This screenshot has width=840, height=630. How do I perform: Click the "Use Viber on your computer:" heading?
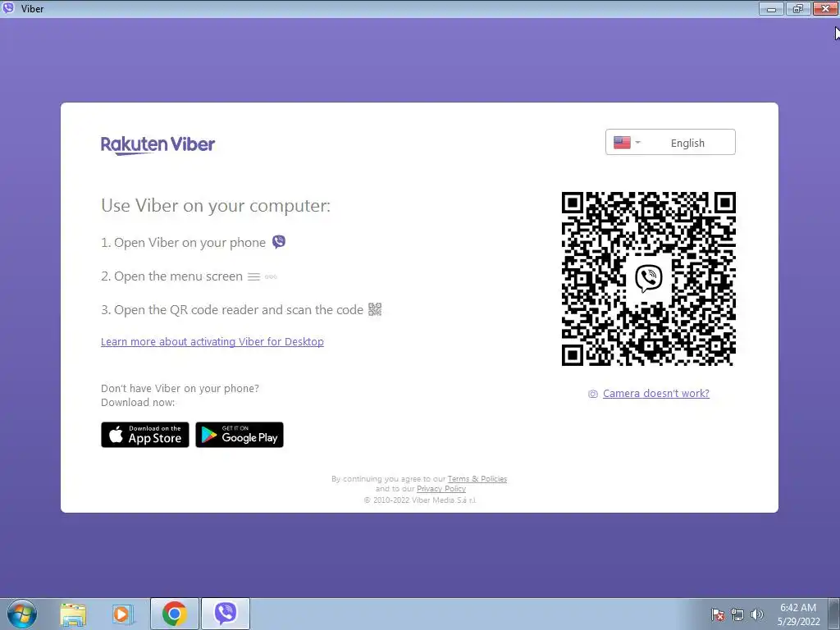[216, 206]
